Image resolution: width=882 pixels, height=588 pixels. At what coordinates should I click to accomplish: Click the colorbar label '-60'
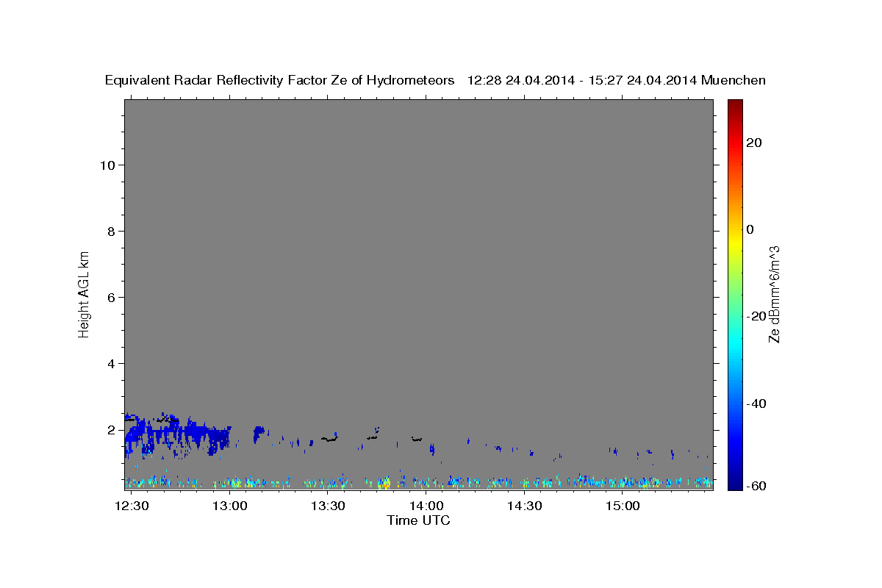756,486
